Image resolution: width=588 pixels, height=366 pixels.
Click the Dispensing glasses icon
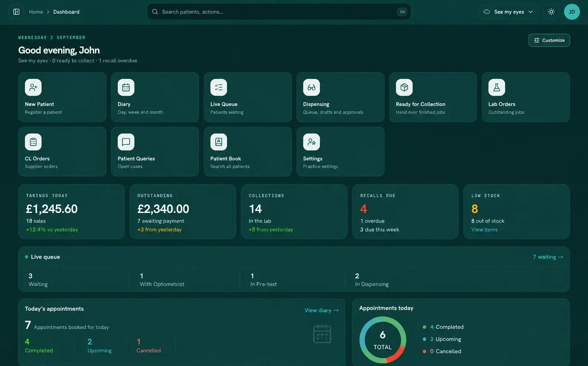312,87
